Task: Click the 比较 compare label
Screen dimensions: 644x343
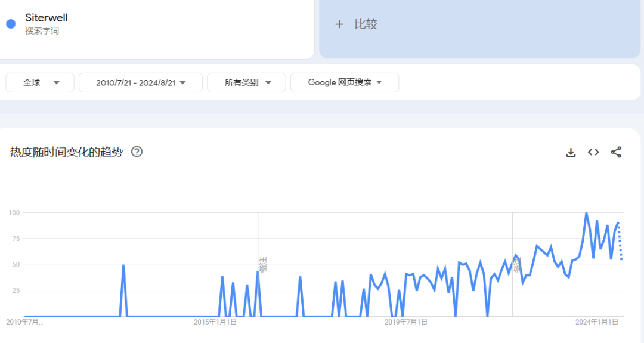Action: coord(366,24)
